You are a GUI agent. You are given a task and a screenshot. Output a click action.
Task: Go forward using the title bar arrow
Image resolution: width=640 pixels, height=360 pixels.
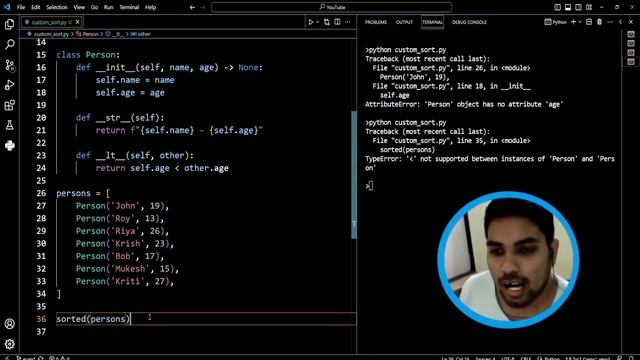pos(203,7)
